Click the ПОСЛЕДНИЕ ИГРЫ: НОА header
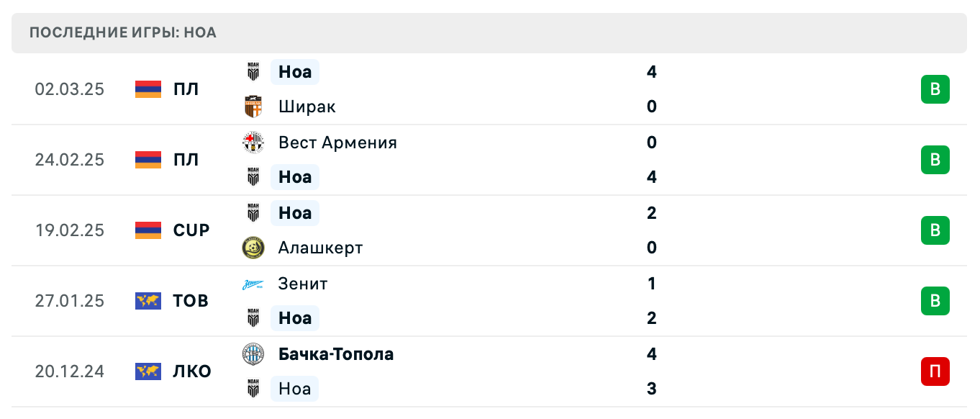This screenshot has height=419, width=980. (121, 32)
